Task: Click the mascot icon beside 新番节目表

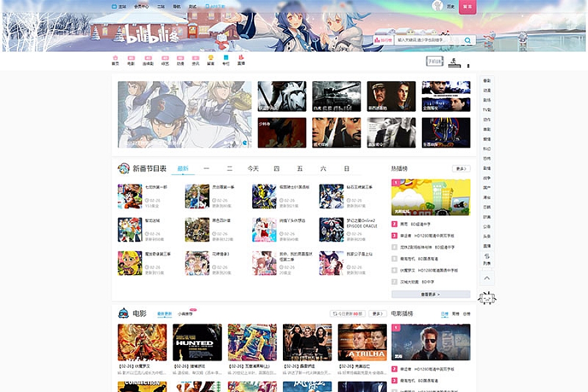Action: point(123,169)
